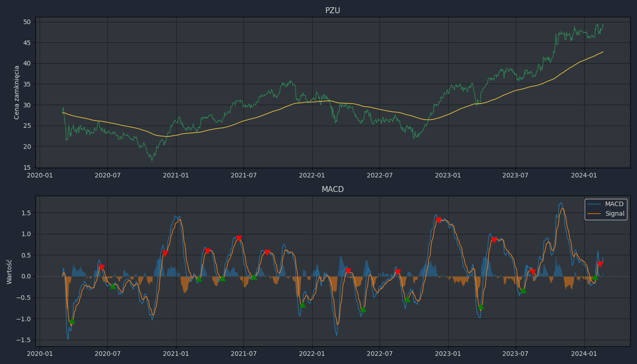Viewport: 637px width, 364px height.
Task: Click the 35 tick on the price axis
Action: coord(27,84)
